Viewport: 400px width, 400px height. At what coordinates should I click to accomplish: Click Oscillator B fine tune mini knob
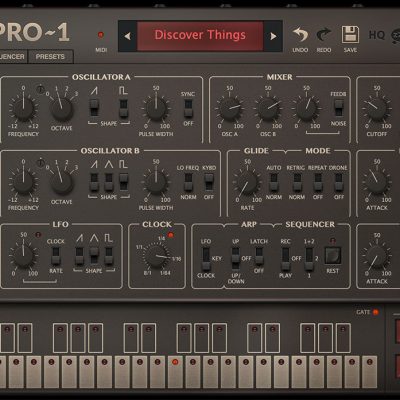tap(40, 163)
